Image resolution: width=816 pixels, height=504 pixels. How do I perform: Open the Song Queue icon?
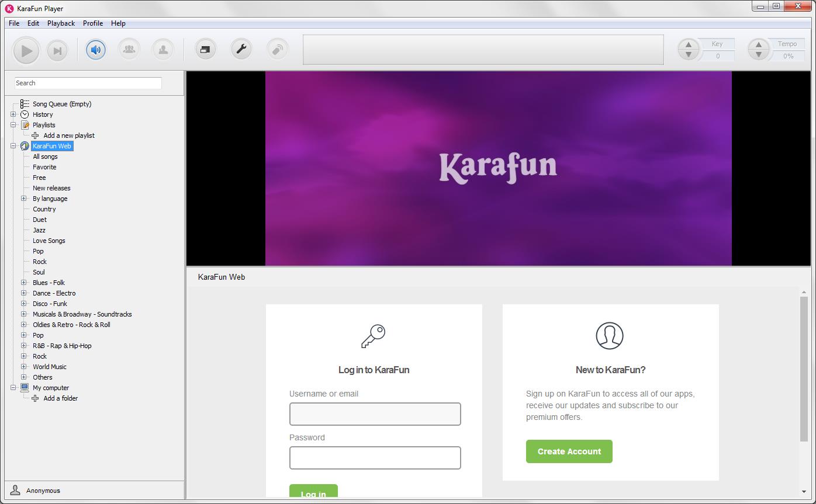pyautogui.click(x=24, y=104)
